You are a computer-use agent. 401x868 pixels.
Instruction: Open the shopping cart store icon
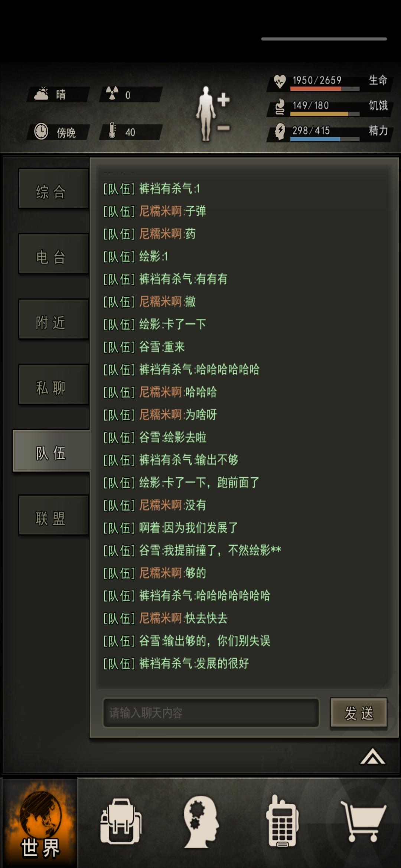click(x=364, y=821)
